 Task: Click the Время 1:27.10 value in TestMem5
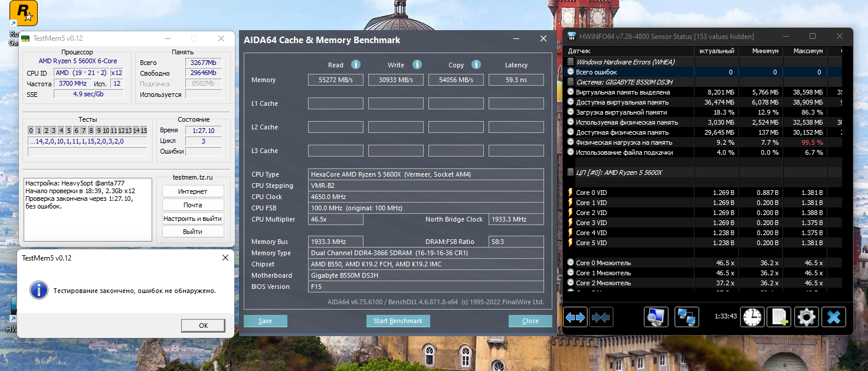(x=204, y=131)
